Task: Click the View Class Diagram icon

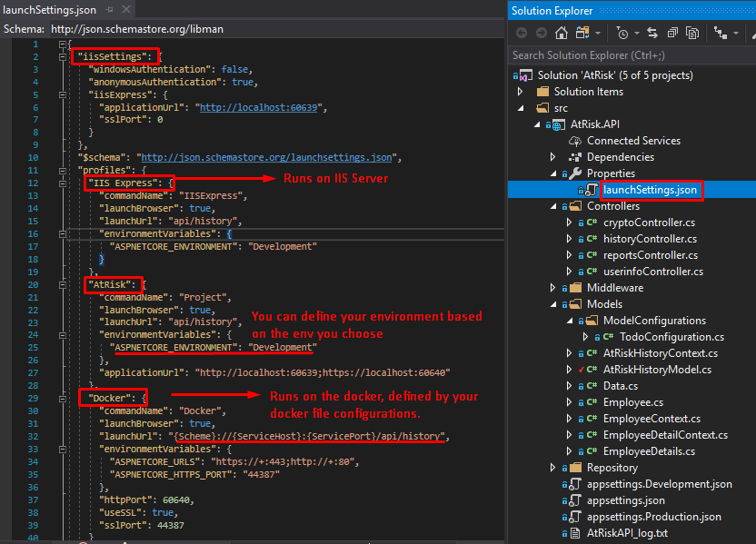Action: (x=721, y=33)
